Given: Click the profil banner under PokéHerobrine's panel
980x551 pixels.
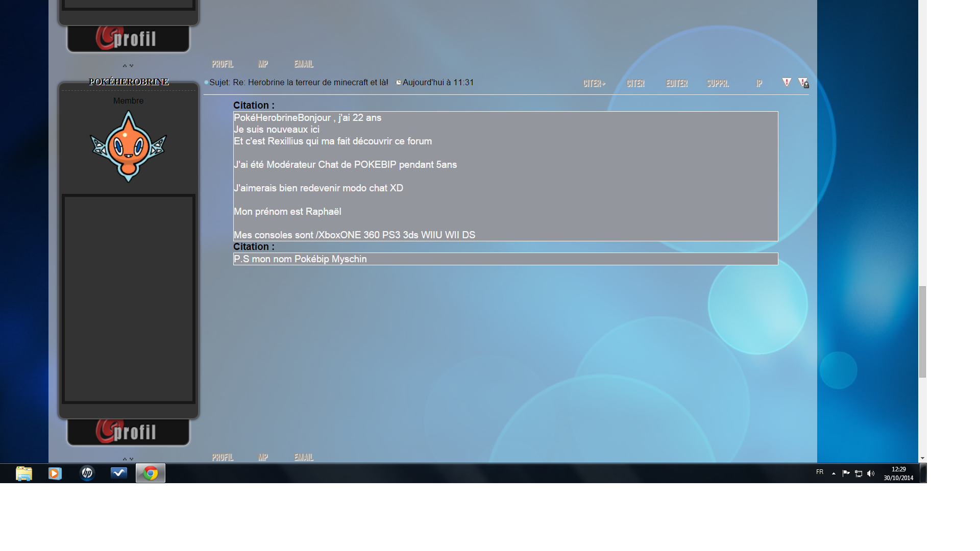Looking at the screenshot, I should pos(128,432).
